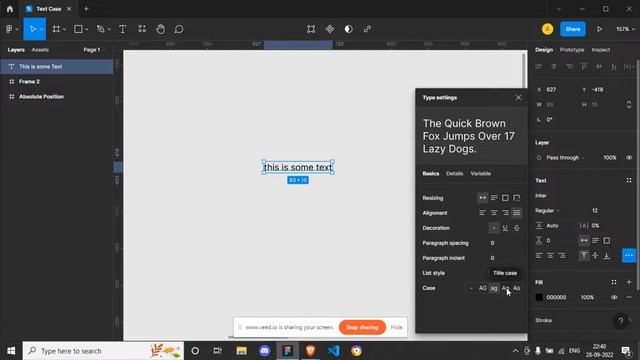Open a new tab with plus icon
The height and width of the screenshot is (360, 640).
(x=86, y=9)
